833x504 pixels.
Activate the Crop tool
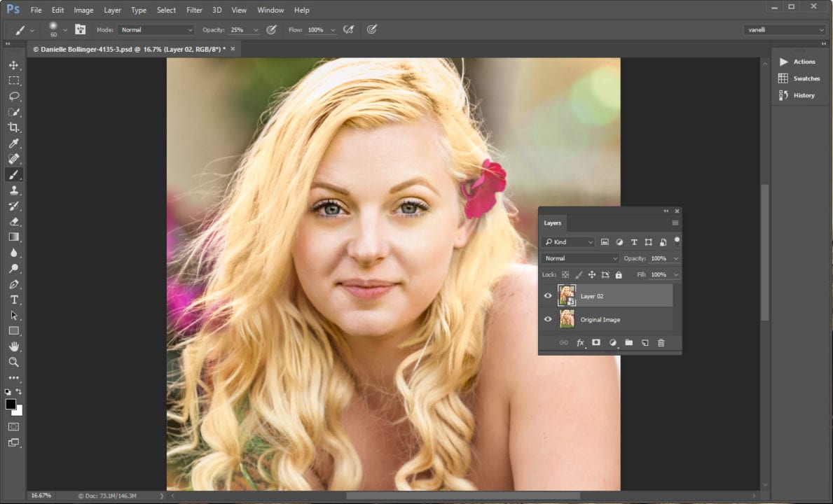[14, 127]
